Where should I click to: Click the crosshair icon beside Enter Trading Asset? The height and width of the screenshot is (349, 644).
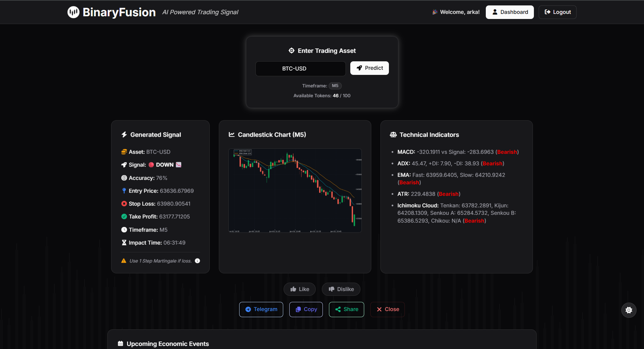291,50
